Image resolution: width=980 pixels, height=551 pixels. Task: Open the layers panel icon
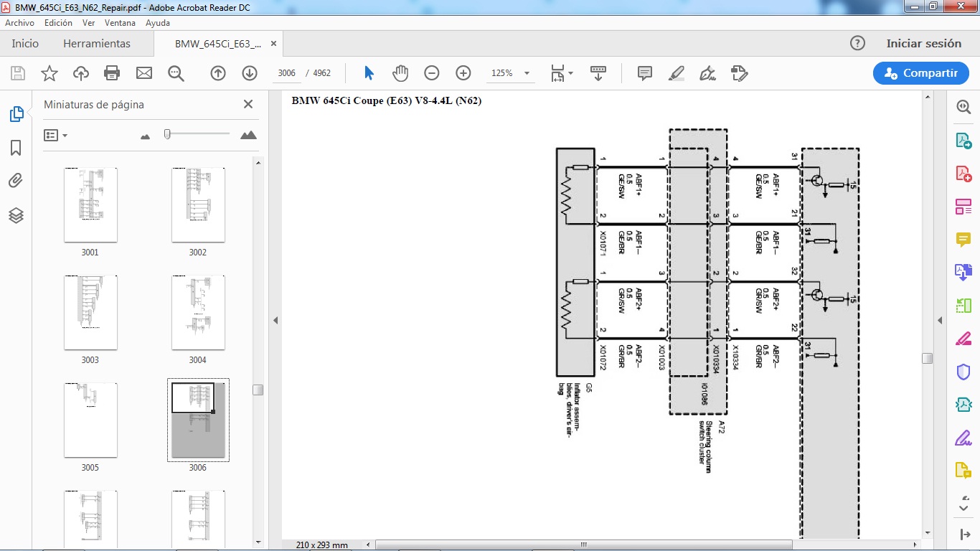click(16, 215)
